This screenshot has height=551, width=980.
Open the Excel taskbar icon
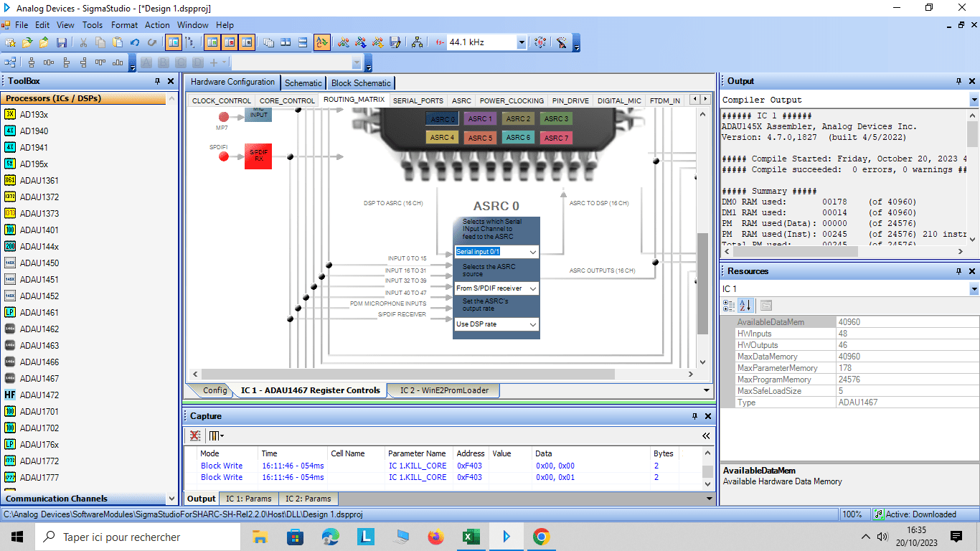(x=471, y=537)
